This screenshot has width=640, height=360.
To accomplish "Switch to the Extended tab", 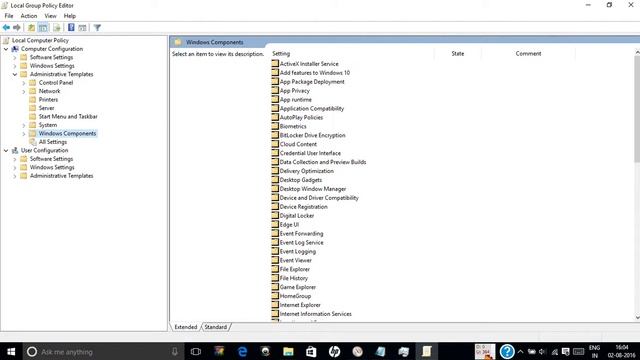I will [x=186, y=327].
